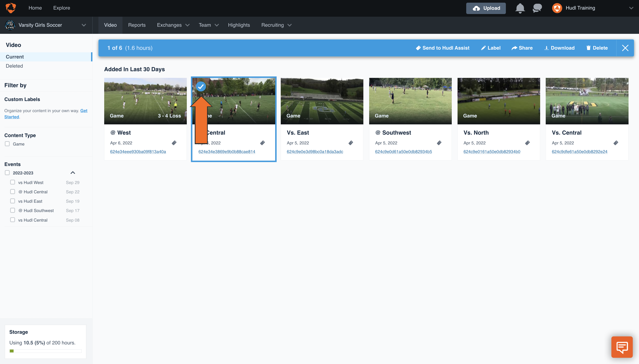Switch to the Reports tab
Image resolution: width=639 pixels, height=364 pixels.
pyautogui.click(x=137, y=25)
